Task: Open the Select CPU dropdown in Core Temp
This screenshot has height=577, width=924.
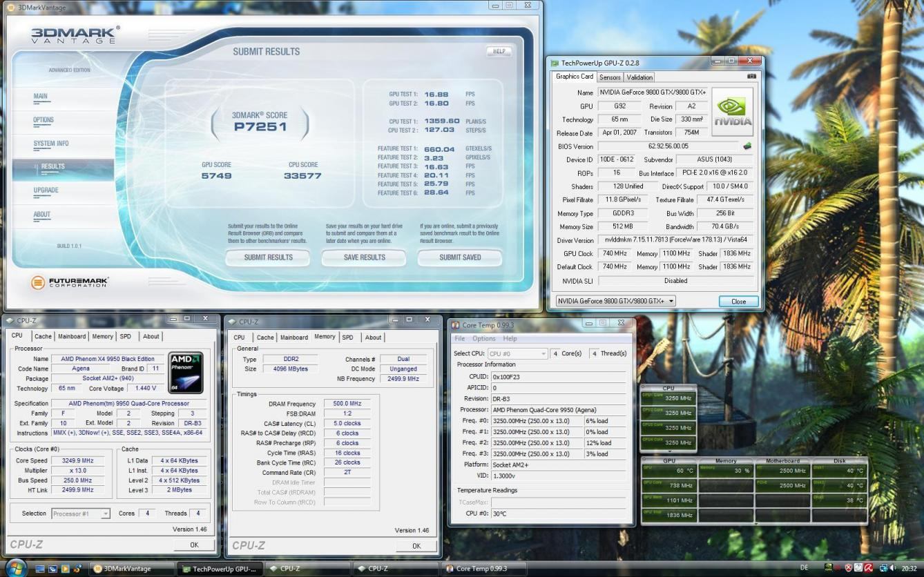Action: pyautogui.click(x=518, y=353)
